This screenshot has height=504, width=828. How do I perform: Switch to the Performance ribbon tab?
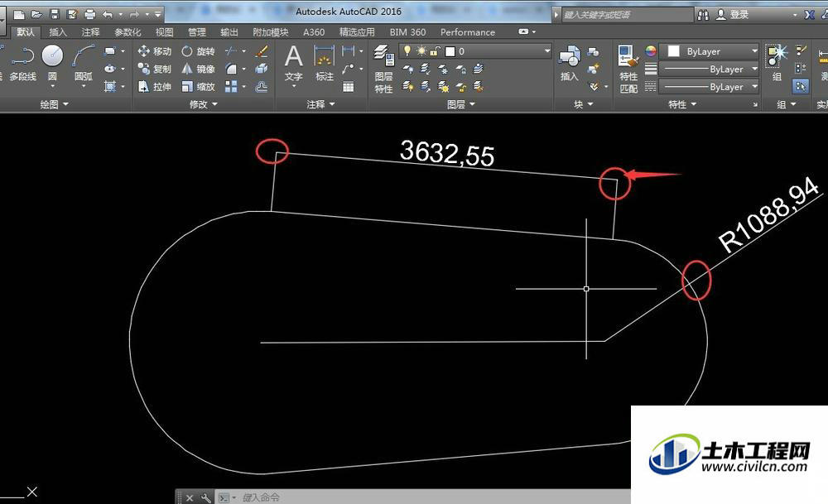coord(468,32)
